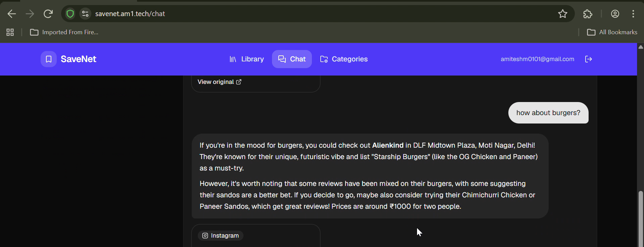Bookmark this page with the star icon
Image resolution: width=644 pixels, height=247 pixels.
tap(563, 14)
